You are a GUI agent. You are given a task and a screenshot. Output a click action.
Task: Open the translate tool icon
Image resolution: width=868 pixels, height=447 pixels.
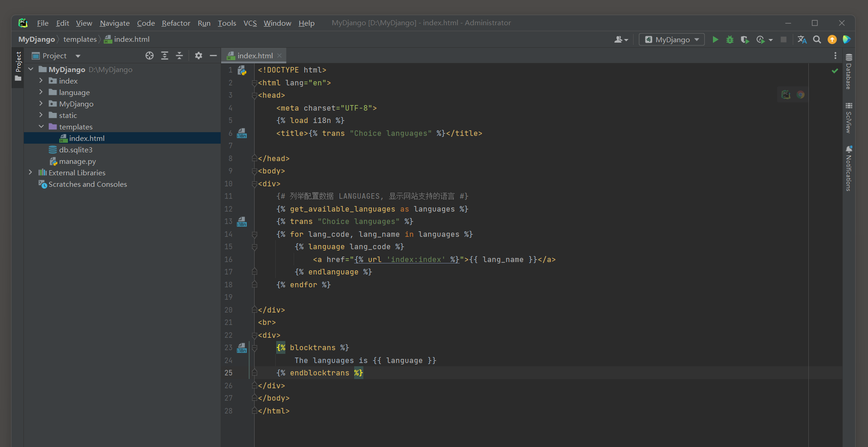[x=802, y=39]
